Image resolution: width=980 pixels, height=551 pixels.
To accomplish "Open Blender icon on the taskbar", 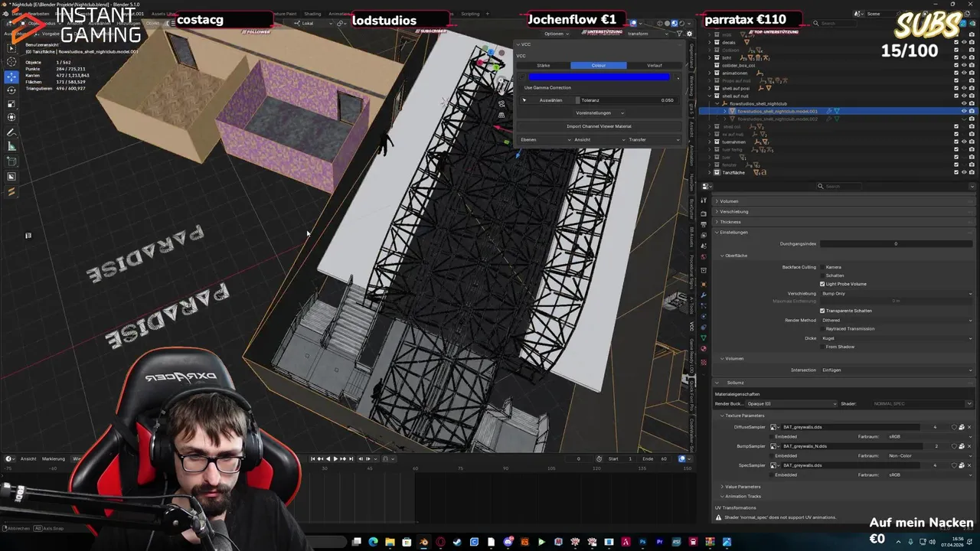I will tap(423, 542).
